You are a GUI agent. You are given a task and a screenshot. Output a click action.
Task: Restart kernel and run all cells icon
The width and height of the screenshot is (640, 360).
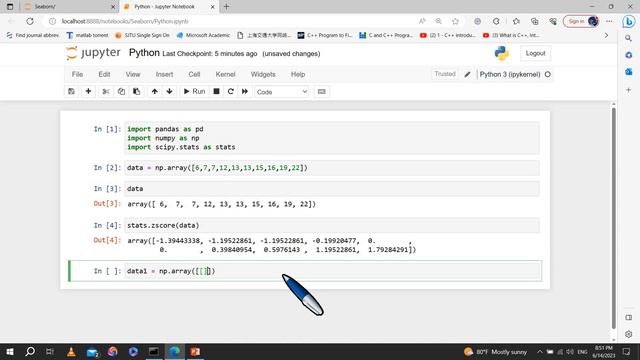[244, 91]
